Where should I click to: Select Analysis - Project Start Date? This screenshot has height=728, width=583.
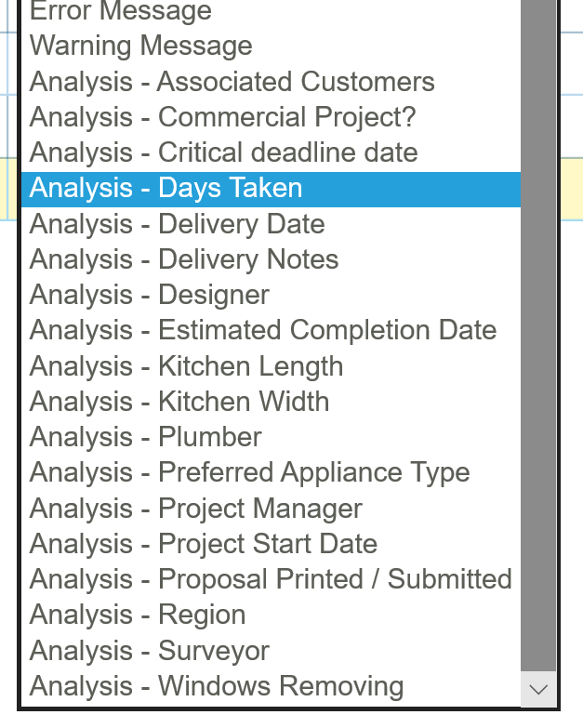tap(204, 544)
